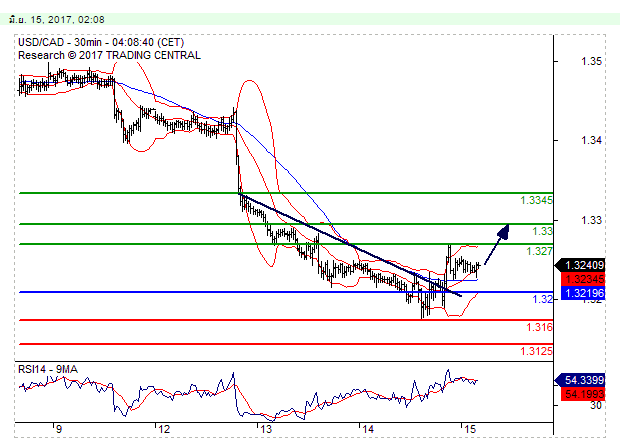Click the red 1.316 support label

tap(539, 327)
